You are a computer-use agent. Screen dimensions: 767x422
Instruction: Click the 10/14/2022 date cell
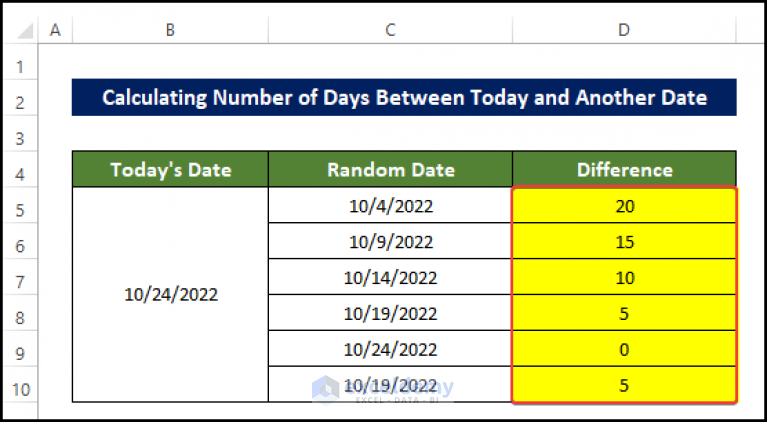(x=390, y=278)
